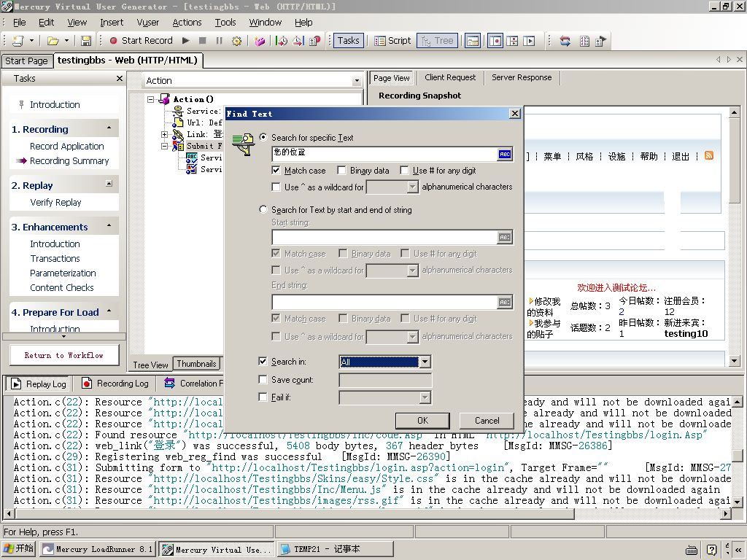The height and width of the screenshot is (560, 747).
Task: Switch to Tree view toolbar button
Action: point(438,41)
